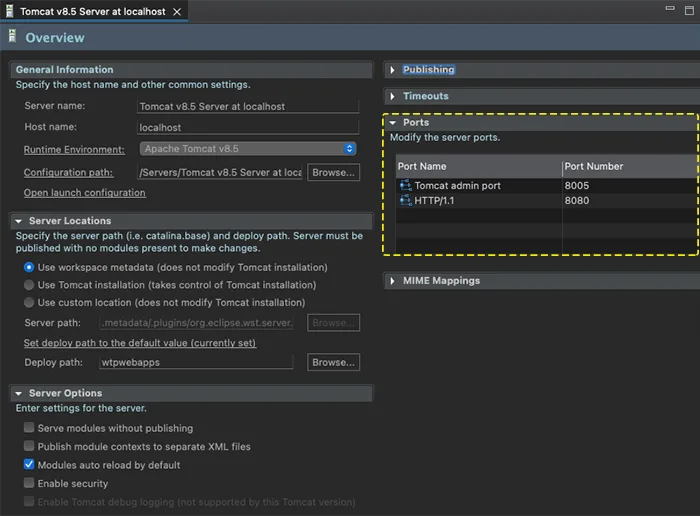Viewport: 700px width, 516px height.
Task: Check 'Publish module contexts to separate XML files'
Action: point(29,446)
